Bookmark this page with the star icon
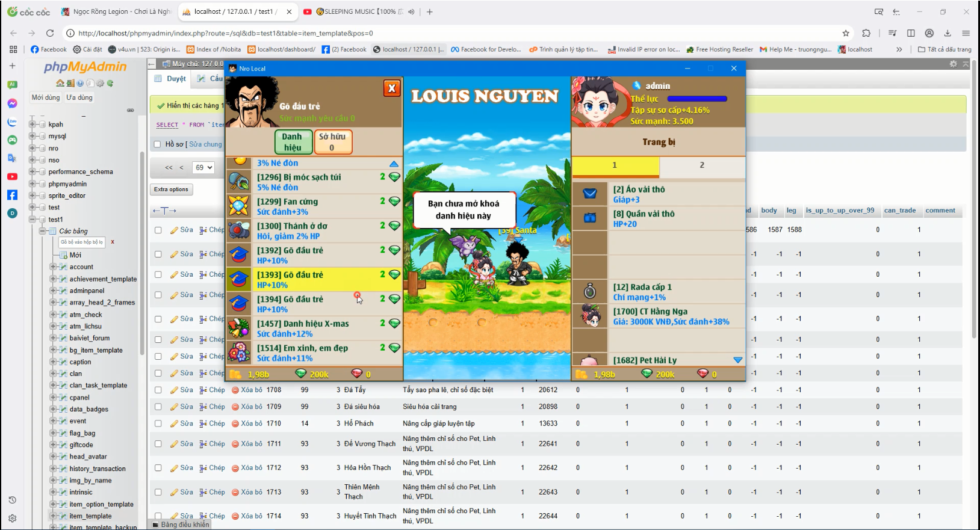 pyautogui.click(x=846, y=33)
